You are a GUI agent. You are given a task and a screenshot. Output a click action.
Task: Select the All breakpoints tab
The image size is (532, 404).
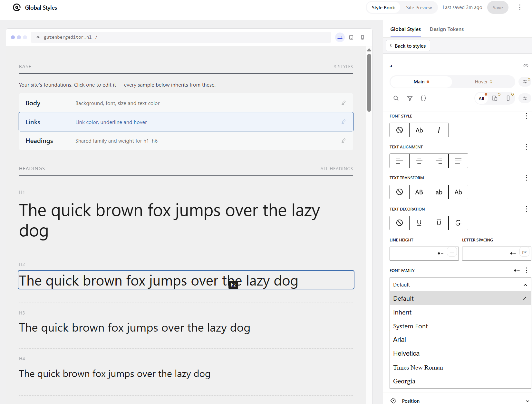[x=481, y=99]
